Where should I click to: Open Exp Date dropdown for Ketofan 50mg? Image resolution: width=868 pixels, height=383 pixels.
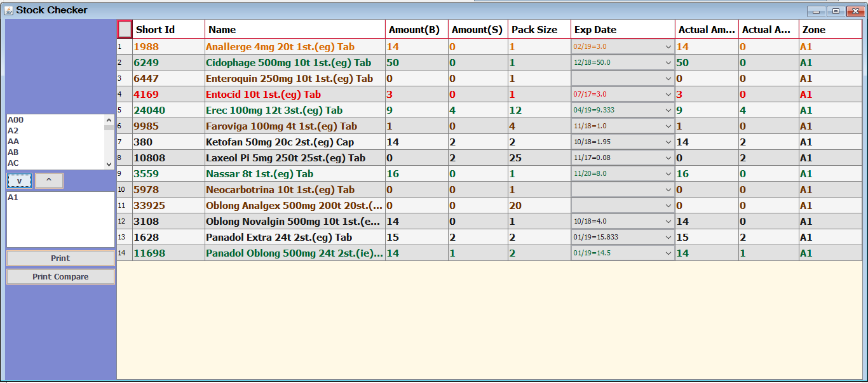[668, 142]
